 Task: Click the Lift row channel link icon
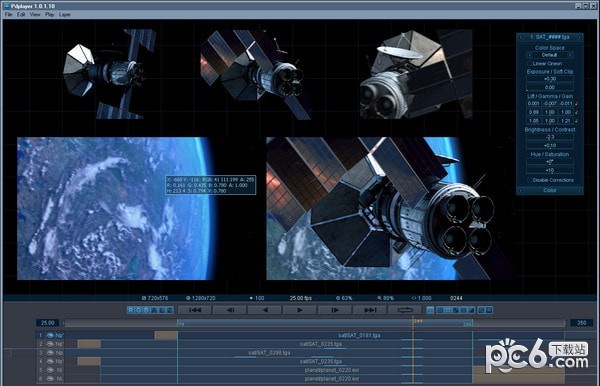(577, 104)
